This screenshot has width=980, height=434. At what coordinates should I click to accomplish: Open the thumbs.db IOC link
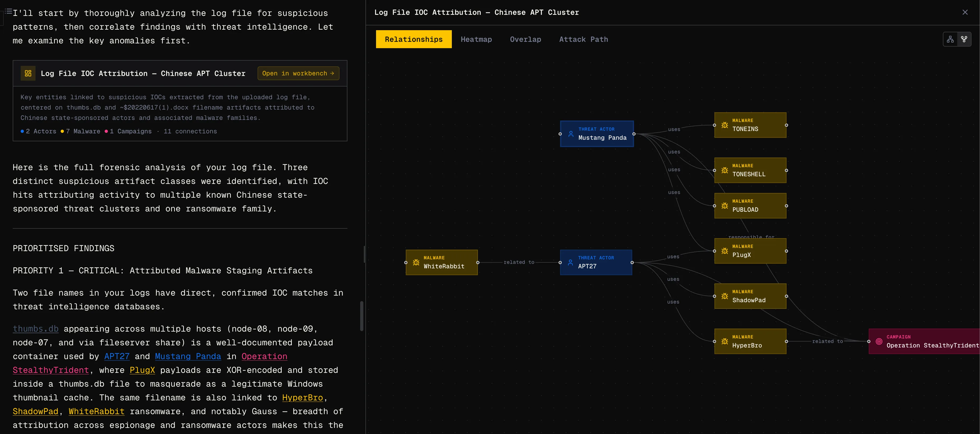point(36,329)
